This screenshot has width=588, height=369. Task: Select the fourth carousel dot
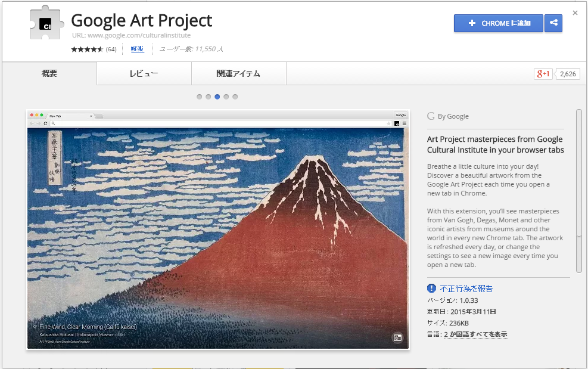(226, 97)
